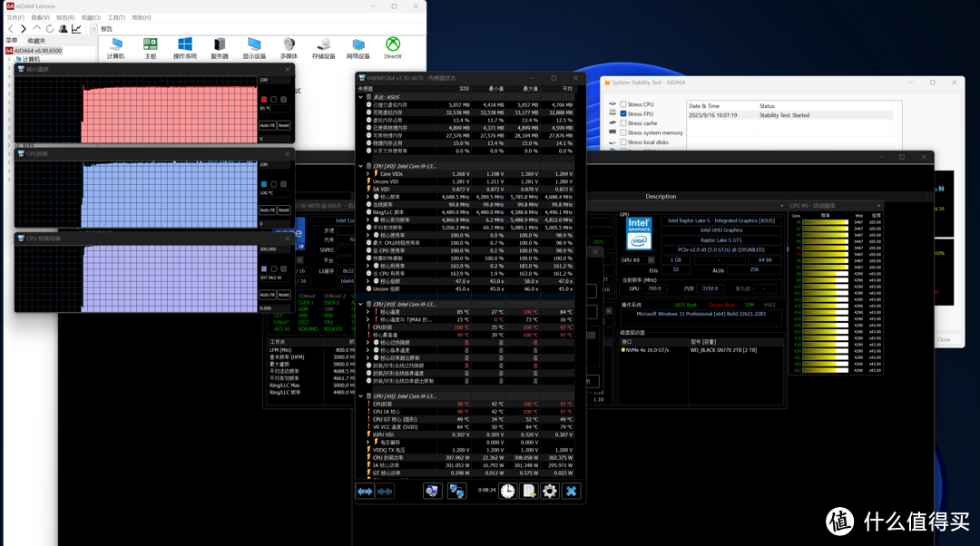
Task: Collapse the CPU [#0] group above the CPU IA 核心 row
Action: 360,396
